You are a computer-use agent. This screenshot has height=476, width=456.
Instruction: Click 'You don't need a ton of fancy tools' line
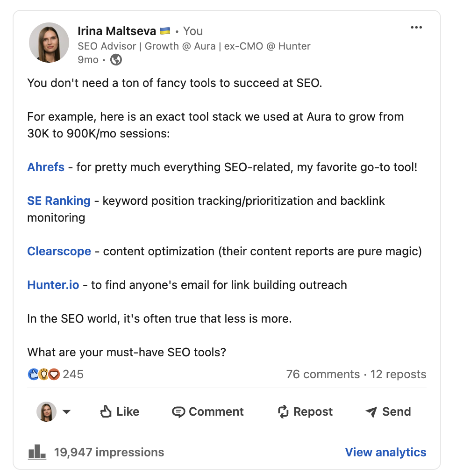[174, 83]
